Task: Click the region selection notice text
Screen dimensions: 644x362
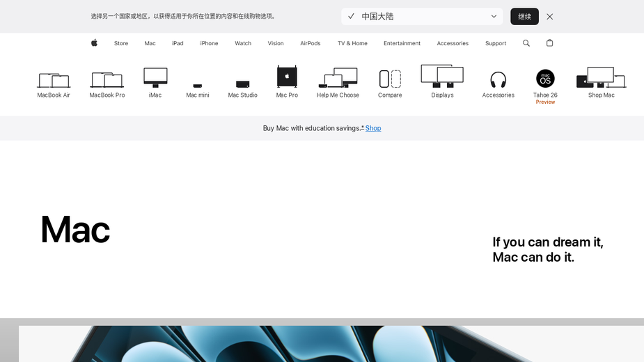Action: 184,17
